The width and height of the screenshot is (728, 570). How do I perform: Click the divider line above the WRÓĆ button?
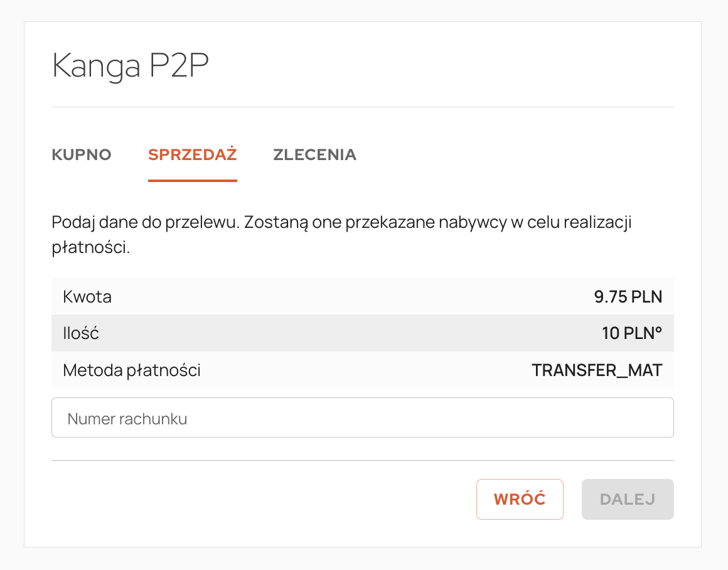pos(362,460)
